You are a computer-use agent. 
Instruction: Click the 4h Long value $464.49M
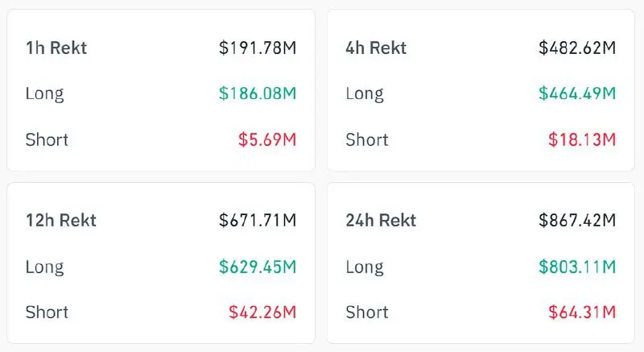point(577,93)
